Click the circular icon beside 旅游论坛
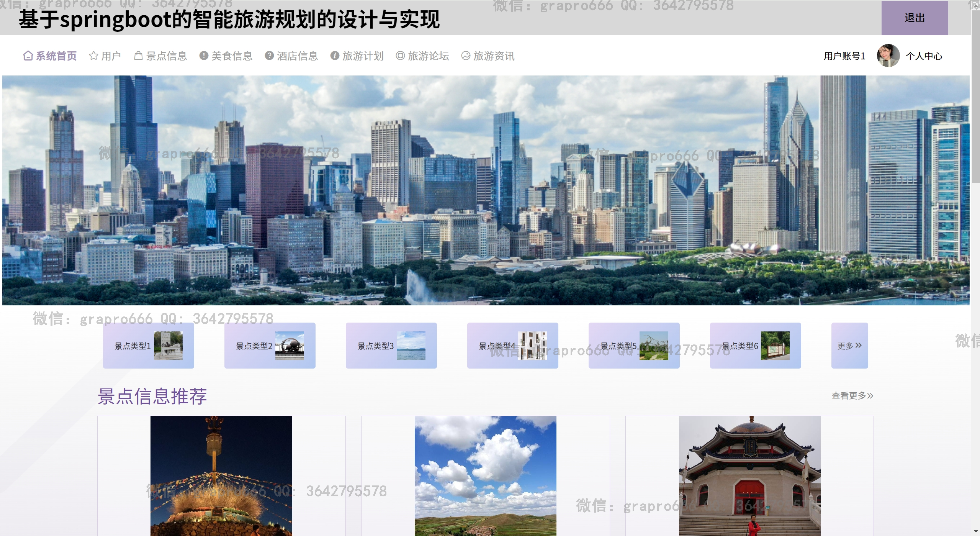Screen dimensions: 980x536 pyautogui.click(x=400, y=56)
